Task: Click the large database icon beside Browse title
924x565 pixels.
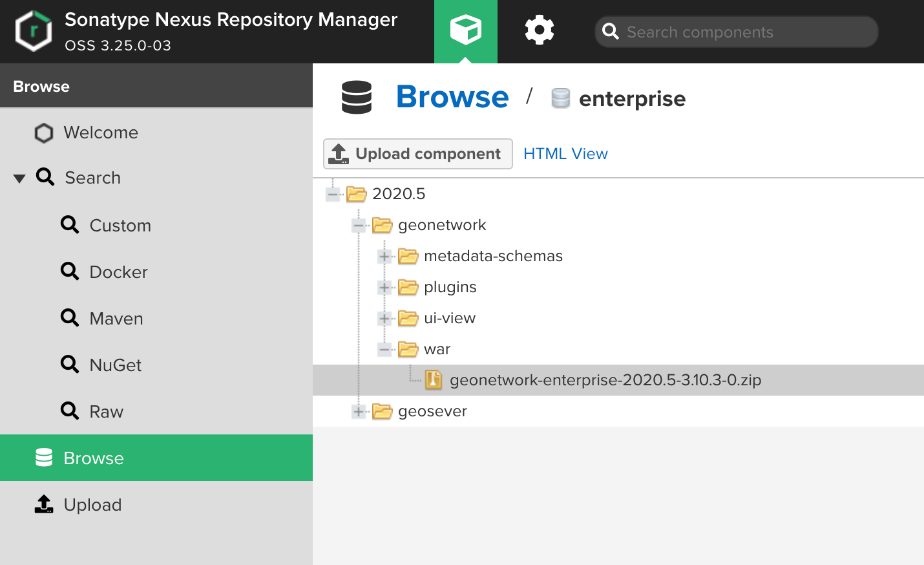Action: click(x=357, y=97)
